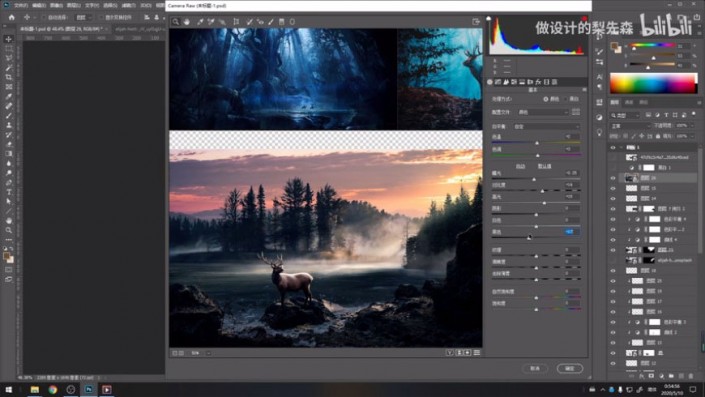Click the open-in-fullscreen icon above the preview

click(476, 22)
